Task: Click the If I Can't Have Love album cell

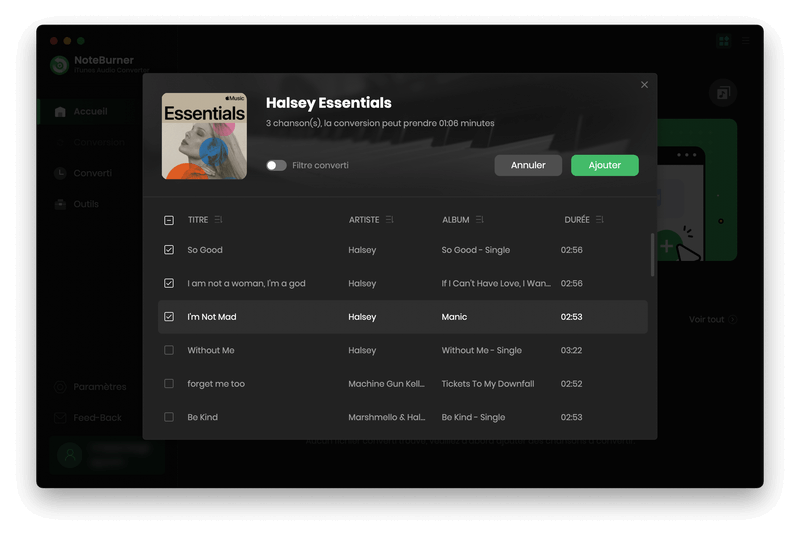Action: [x=496, y=283]
